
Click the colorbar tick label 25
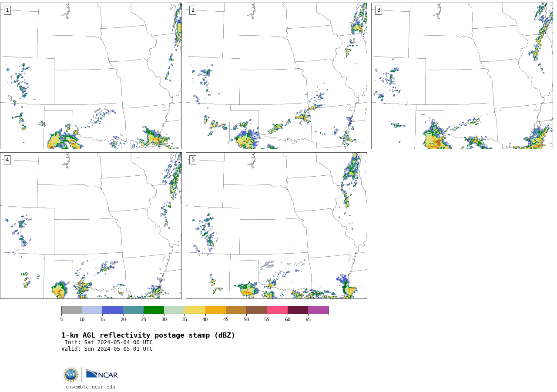click(x=144, y=320)
